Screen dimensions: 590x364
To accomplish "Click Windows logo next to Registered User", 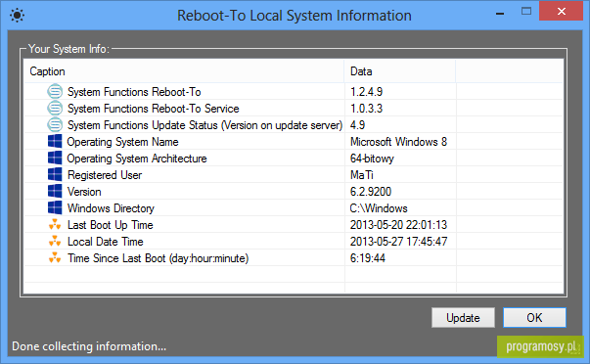I will point(55,174).
